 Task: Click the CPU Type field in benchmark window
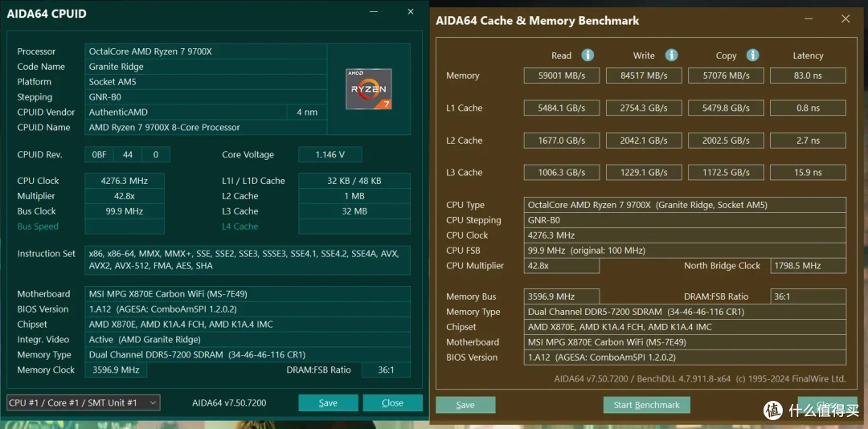click(x=685, y=205)
